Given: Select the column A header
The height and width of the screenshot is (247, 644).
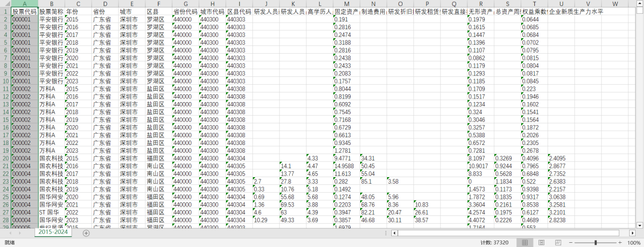Looking at the screenshot, I should [x=24, y=4].
